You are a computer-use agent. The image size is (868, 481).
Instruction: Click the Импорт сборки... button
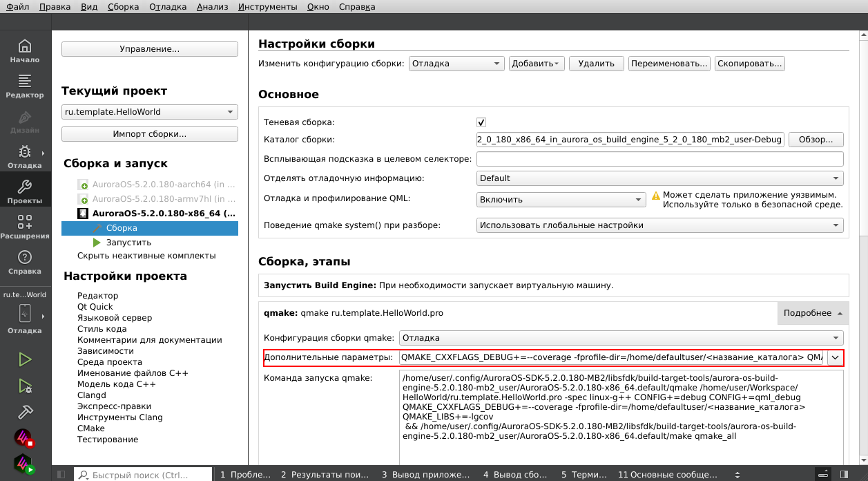point(150,134)
